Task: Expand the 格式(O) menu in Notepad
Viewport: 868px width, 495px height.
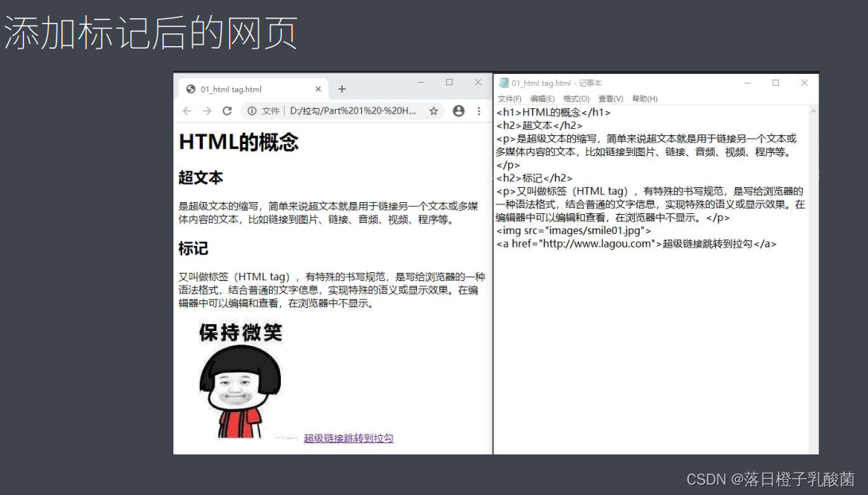Action: coord(576,98)
